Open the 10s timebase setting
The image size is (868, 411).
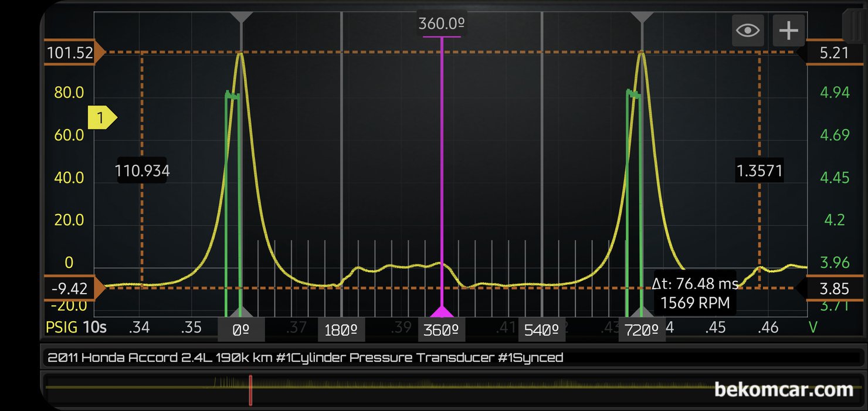coord(94,327)
